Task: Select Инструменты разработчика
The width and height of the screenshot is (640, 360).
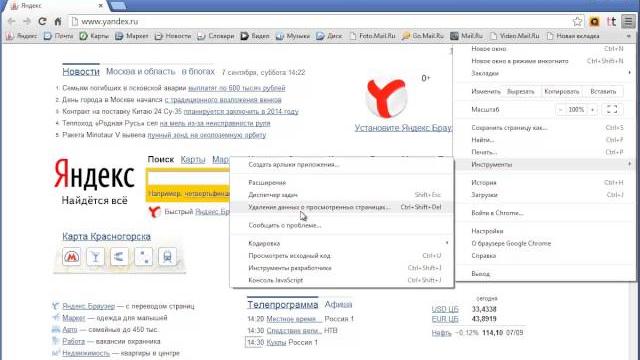Action: click(x=342, y=268)
